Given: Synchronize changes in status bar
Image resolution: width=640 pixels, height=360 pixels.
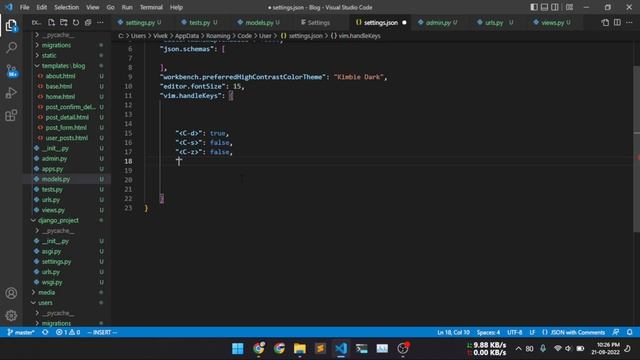Looking at the screenshot, I should [45, 332].
